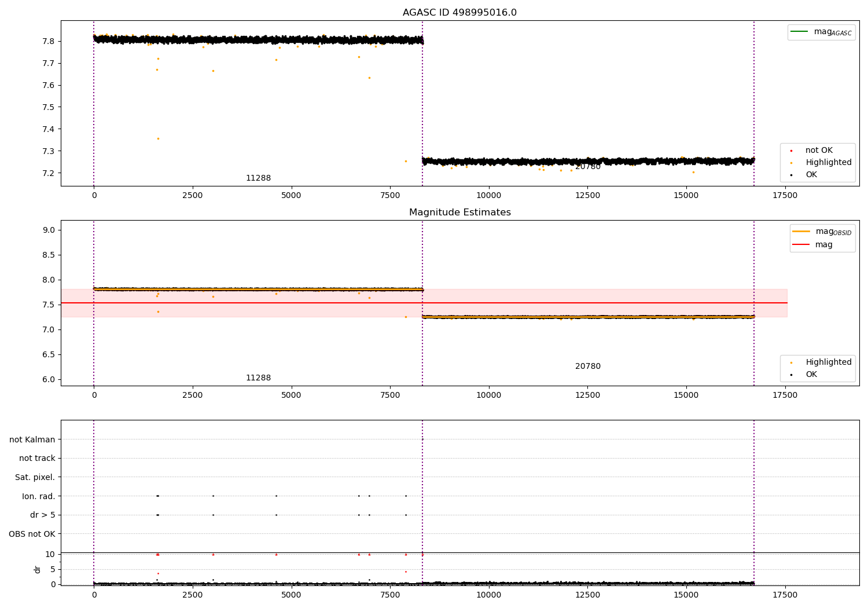Click the 10 tick on the dr axis
This screenshot has height=608, width=868.
[50, 554]
